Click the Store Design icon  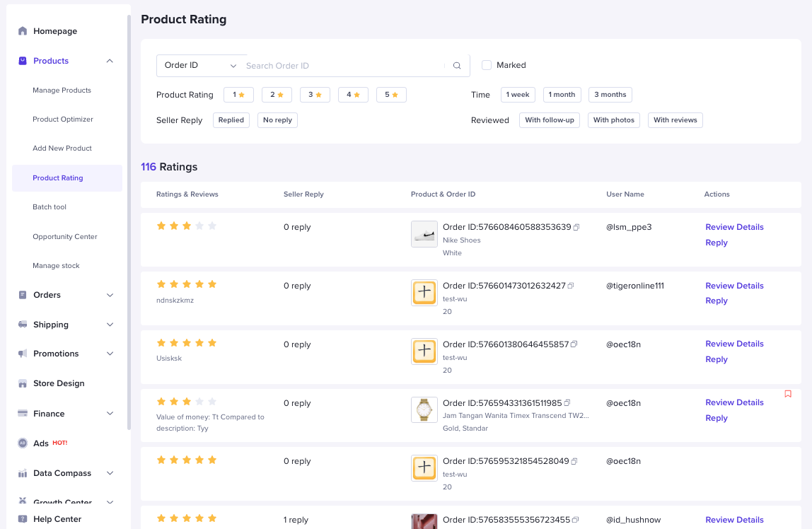[x=23, y=383]
